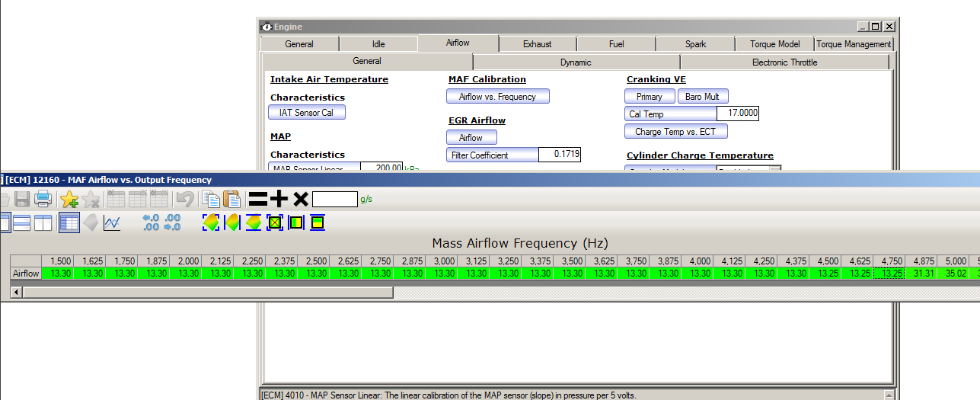Remove from favorites grey star icon
This screenshot has height=400, width=980.
tap(91, 200)
